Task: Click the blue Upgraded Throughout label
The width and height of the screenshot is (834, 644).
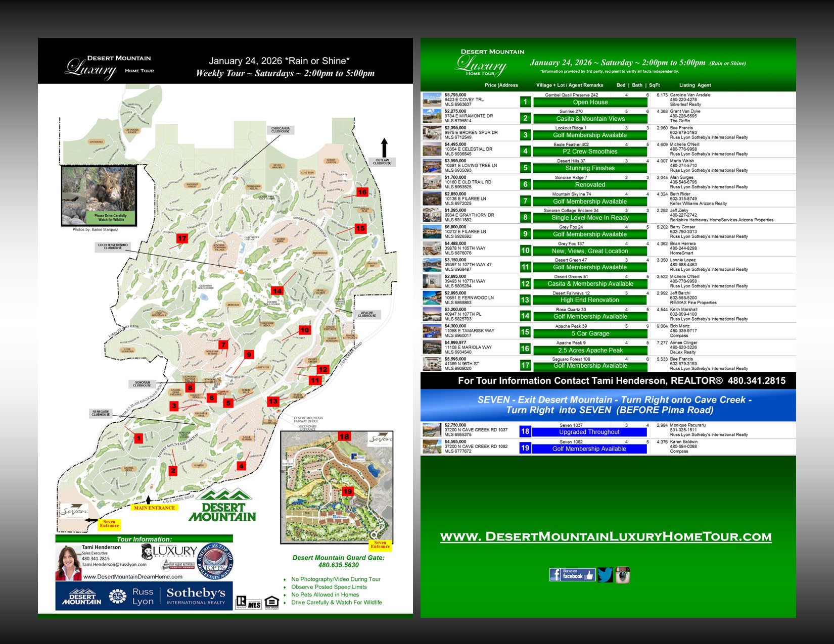Action: (589, 432)
